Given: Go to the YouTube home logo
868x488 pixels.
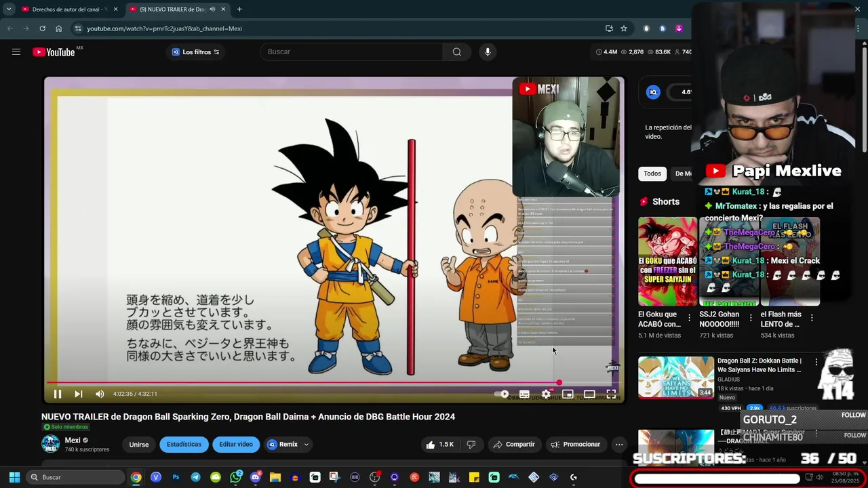Looking at the screenshot, I should [54, 52].
